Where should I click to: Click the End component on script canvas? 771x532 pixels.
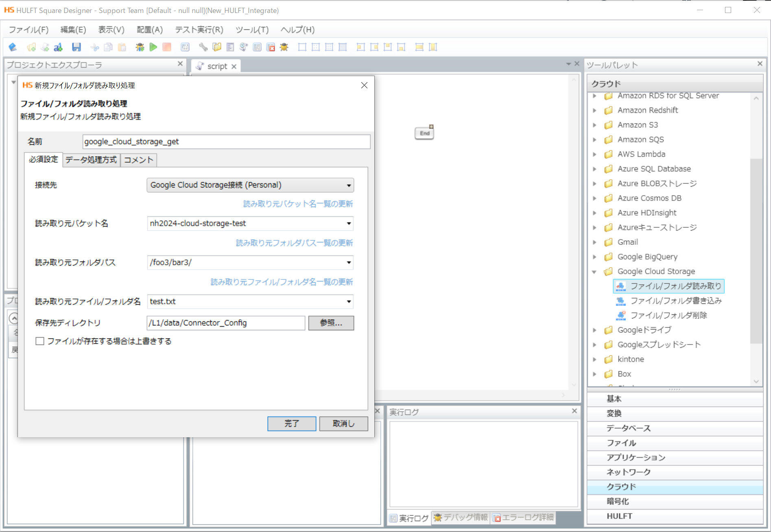(424, 133)
